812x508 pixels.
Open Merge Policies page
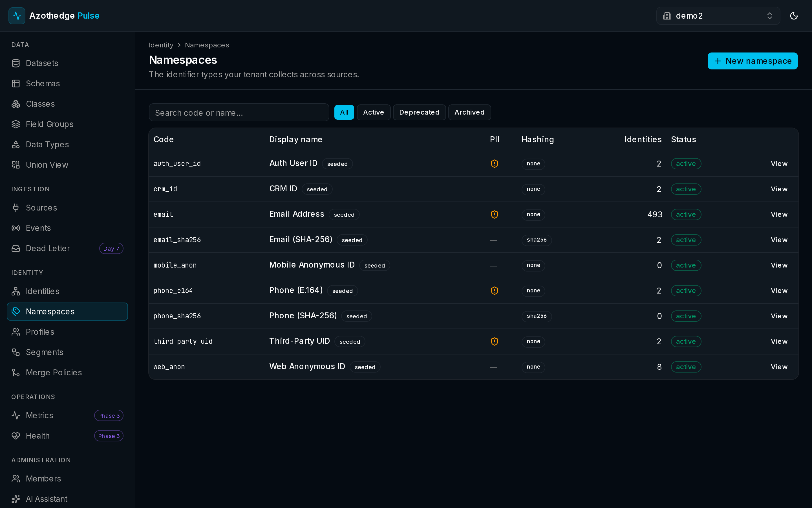[67, 373]
